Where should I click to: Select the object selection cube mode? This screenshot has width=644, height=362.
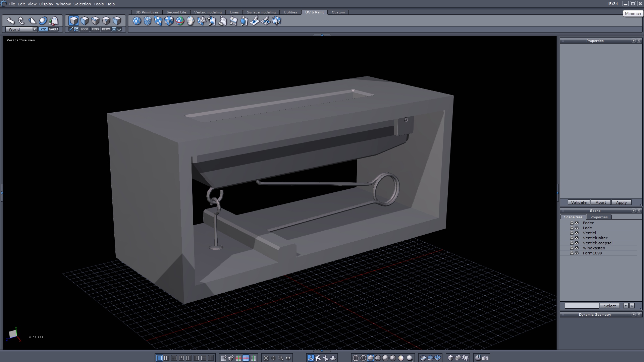[x=74, y=21]
